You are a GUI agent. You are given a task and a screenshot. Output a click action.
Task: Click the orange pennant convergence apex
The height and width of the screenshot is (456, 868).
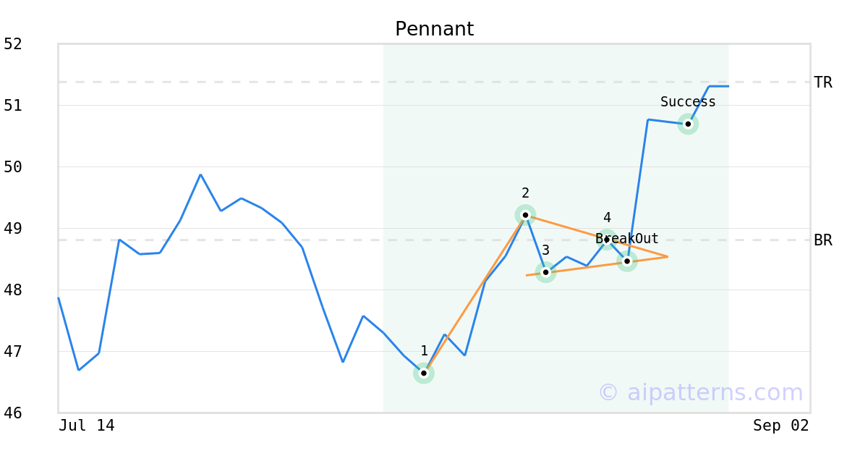coord(667,256)
